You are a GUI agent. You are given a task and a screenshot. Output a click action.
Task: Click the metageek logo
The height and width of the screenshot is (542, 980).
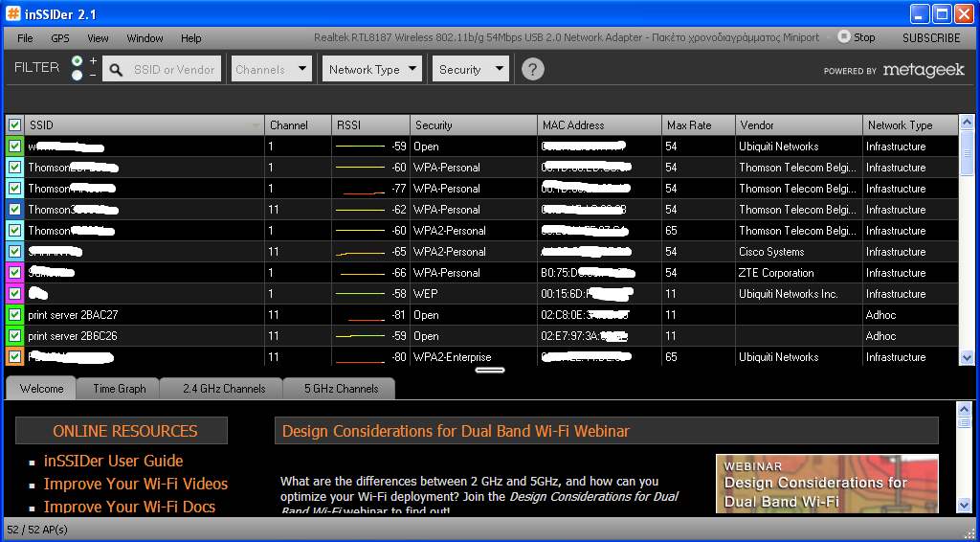point(924,70)
